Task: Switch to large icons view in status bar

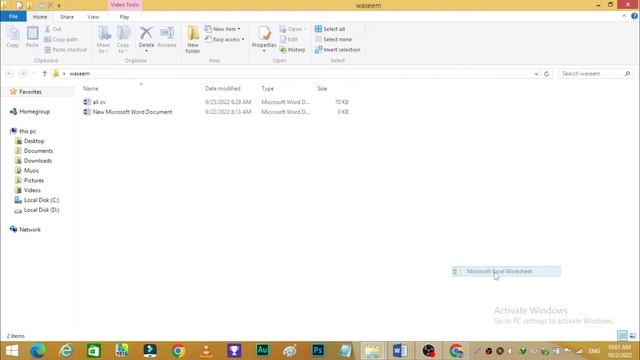Action: click(633, 336)
